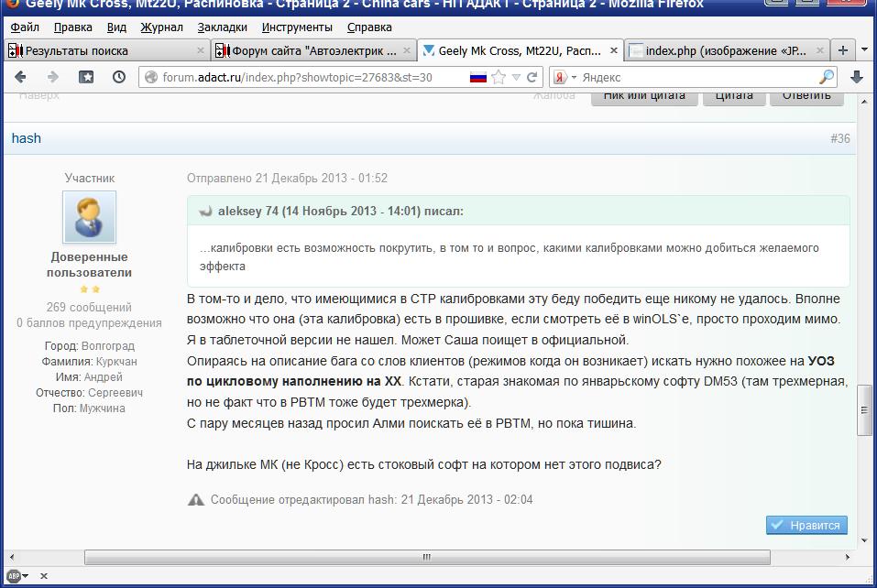Open the Файл menu

[x=25, y=27]
